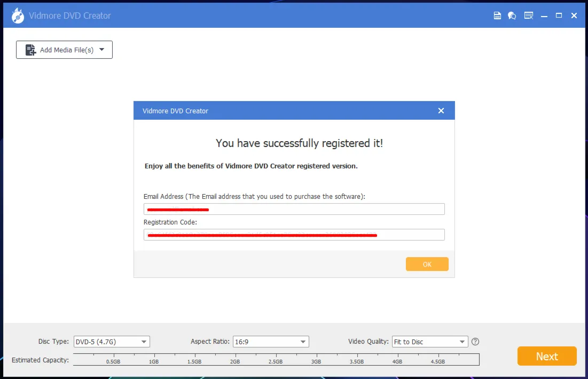Click the register menu icon in title bar

[x=529, y=16]
